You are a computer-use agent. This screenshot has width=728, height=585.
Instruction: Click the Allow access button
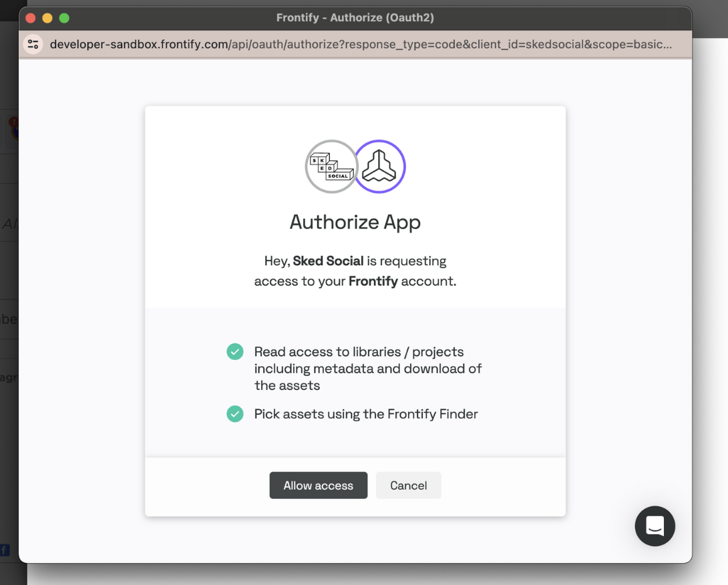pyautogui.click(x=319, y=485)
